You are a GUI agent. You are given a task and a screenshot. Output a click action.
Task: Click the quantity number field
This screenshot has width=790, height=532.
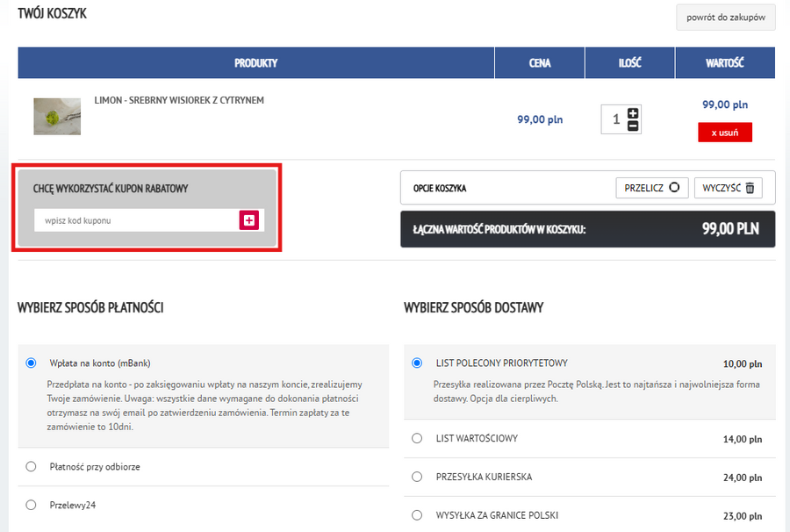pos(615,119)
